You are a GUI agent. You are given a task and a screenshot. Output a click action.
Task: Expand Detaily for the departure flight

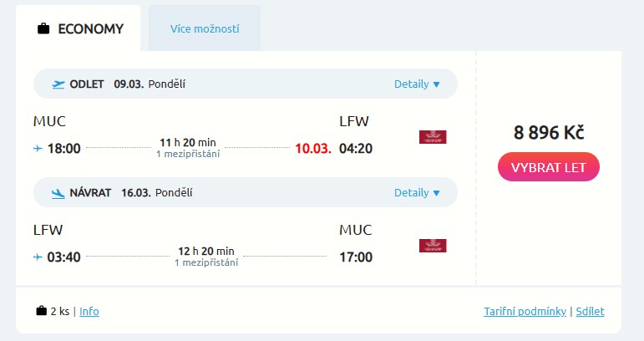417,84
